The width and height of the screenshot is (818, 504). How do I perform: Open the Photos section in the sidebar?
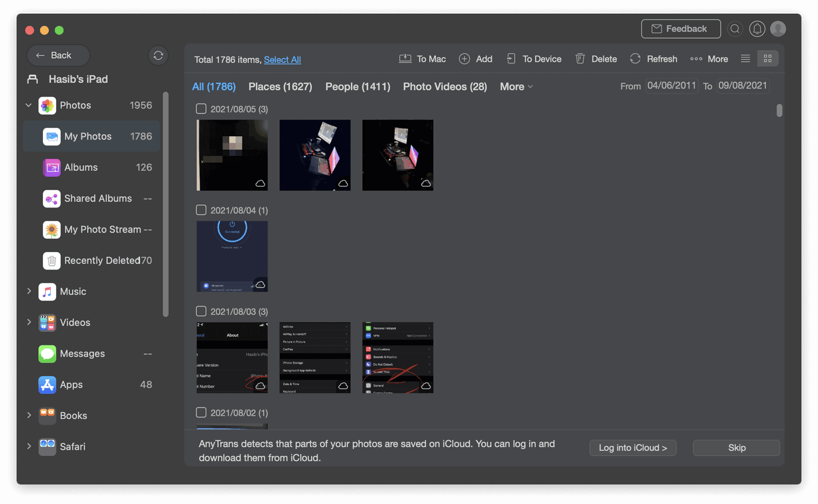[x=76, y=105]
